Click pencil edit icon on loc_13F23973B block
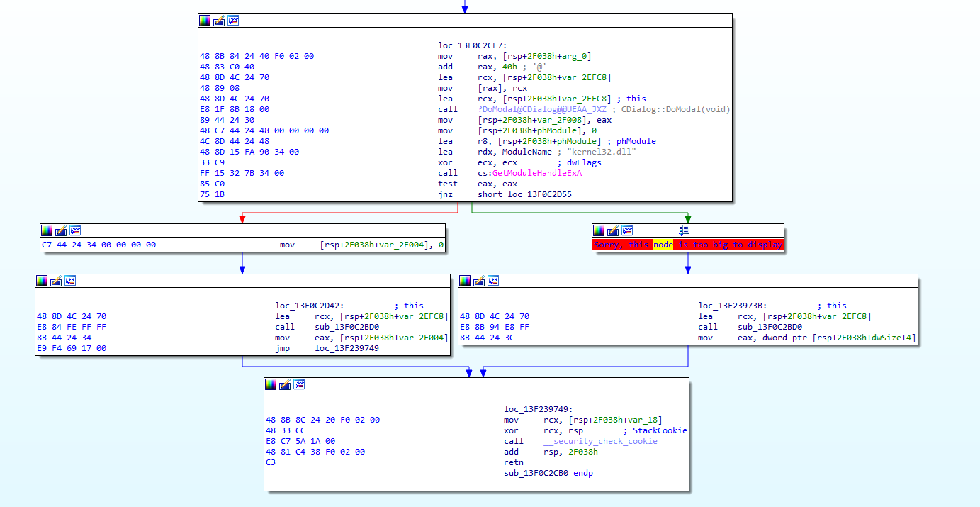The width and height of the screenshot is (980, 507). tap(480, 281)
